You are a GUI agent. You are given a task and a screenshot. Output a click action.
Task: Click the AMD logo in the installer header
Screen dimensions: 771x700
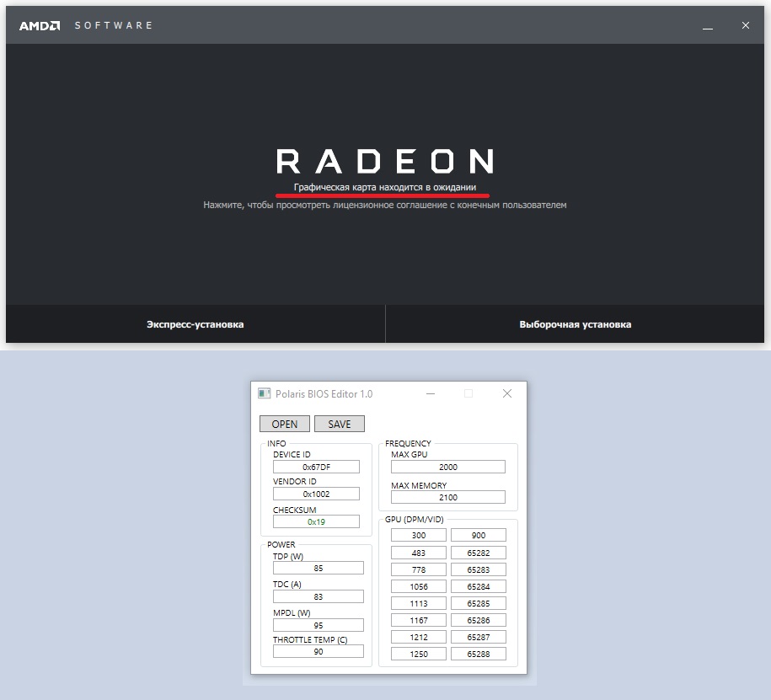coord(40,25)
